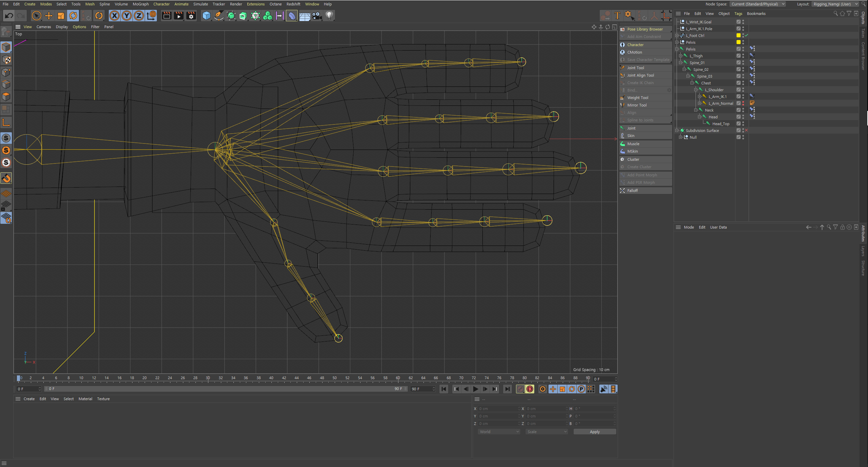Image resolution: width=868 pixels, height=467 pixels.
Task: Click the X position coordinate field
Action: 499,409
